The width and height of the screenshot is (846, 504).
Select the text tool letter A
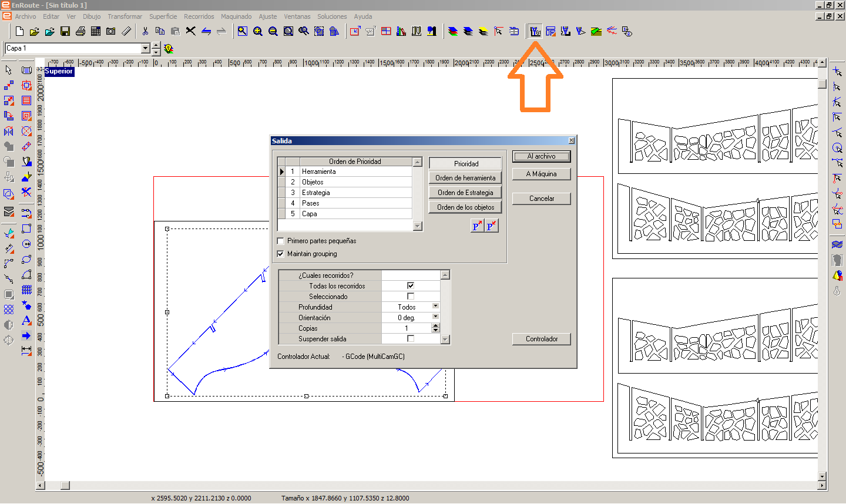point(26,320)
